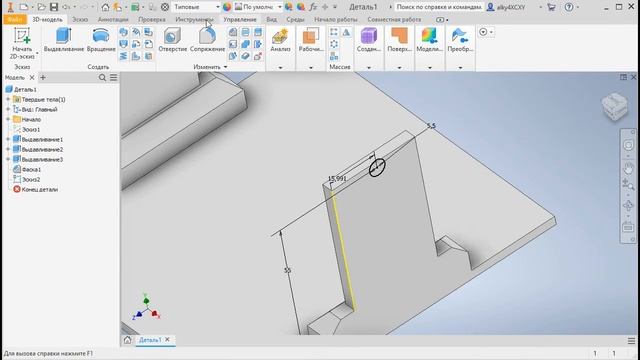Select the Деталь1 root node in the browser
Viewport: 640px width, 360px height.
click(24, 89)
